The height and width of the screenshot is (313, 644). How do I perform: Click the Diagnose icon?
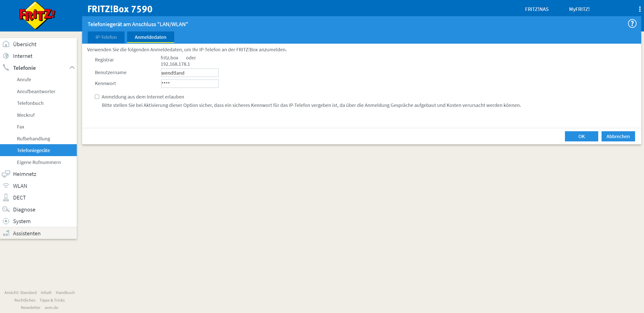point(6,209)
